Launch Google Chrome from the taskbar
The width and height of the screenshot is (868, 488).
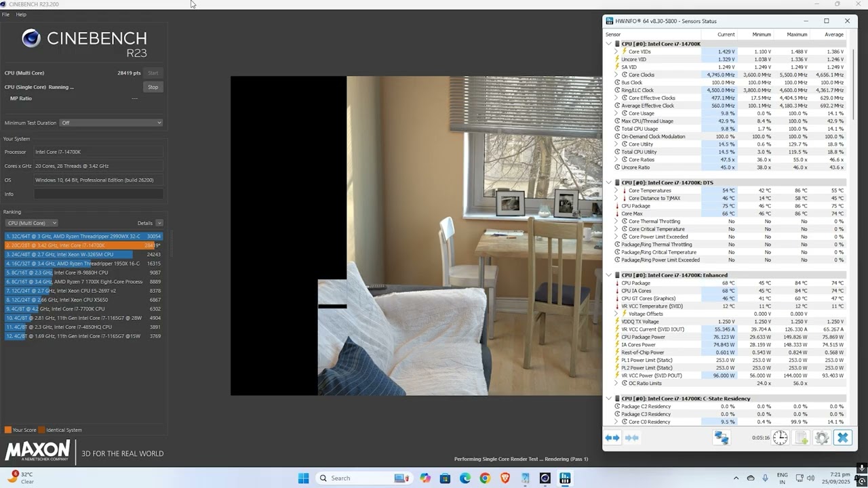[x=485, y=478]
